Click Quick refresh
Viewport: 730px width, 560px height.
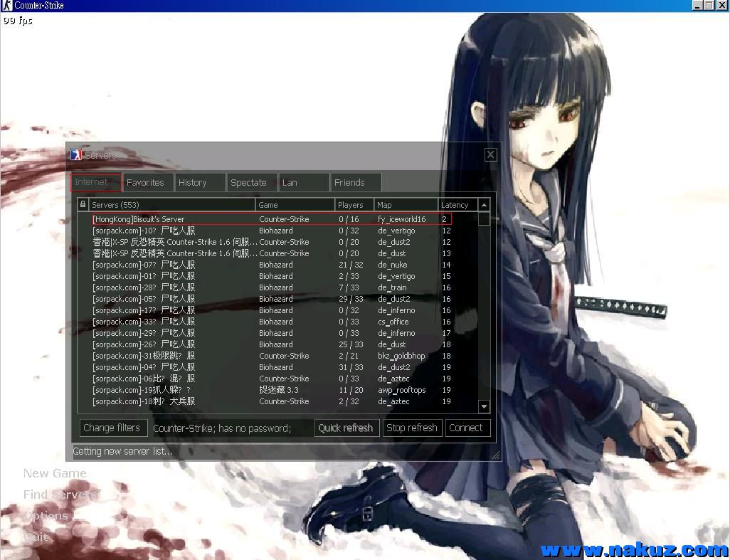346,428
